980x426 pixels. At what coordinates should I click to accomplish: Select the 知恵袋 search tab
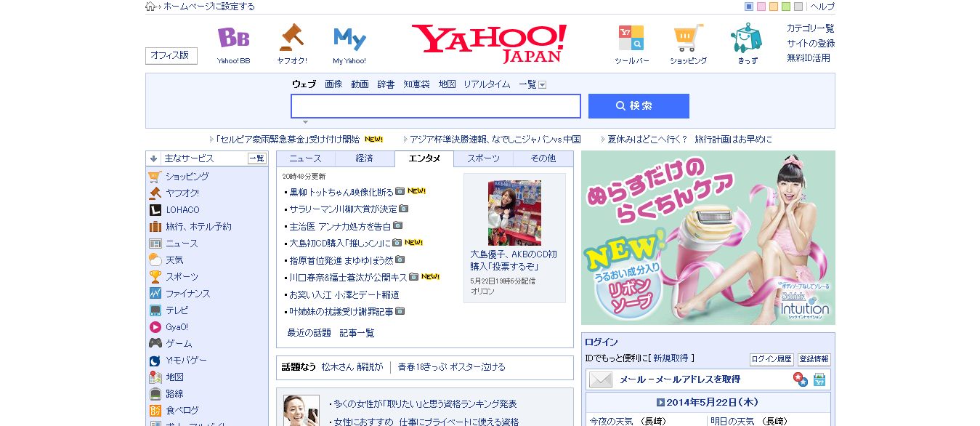click(416, 84)
